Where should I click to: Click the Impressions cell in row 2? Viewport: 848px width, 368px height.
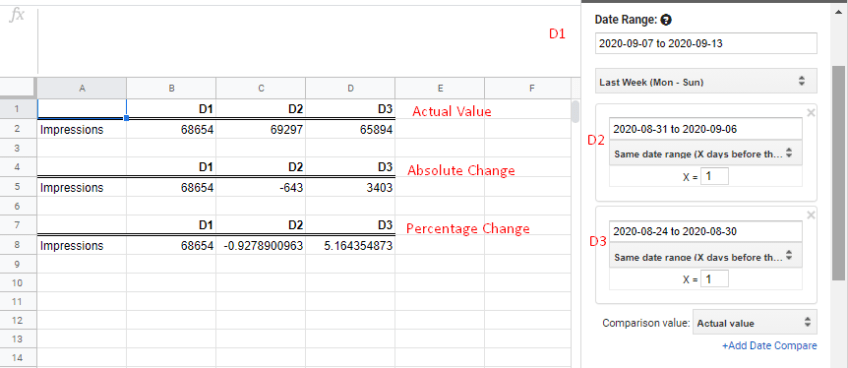pos(82,130)
